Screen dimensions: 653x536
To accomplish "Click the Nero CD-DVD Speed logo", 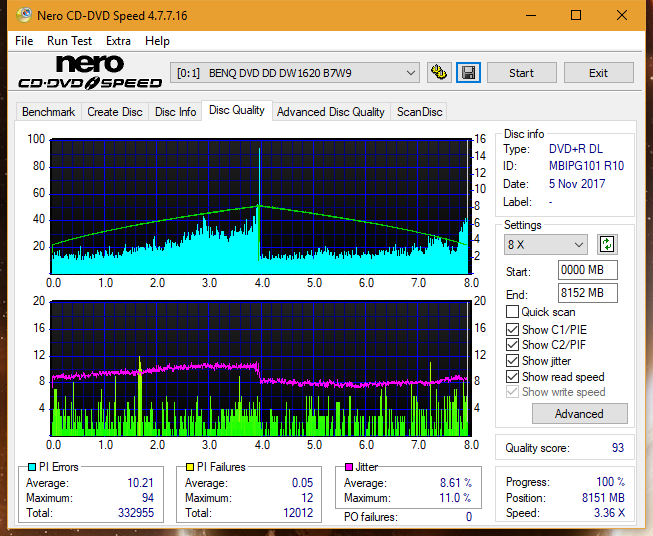I will [90, 72].
